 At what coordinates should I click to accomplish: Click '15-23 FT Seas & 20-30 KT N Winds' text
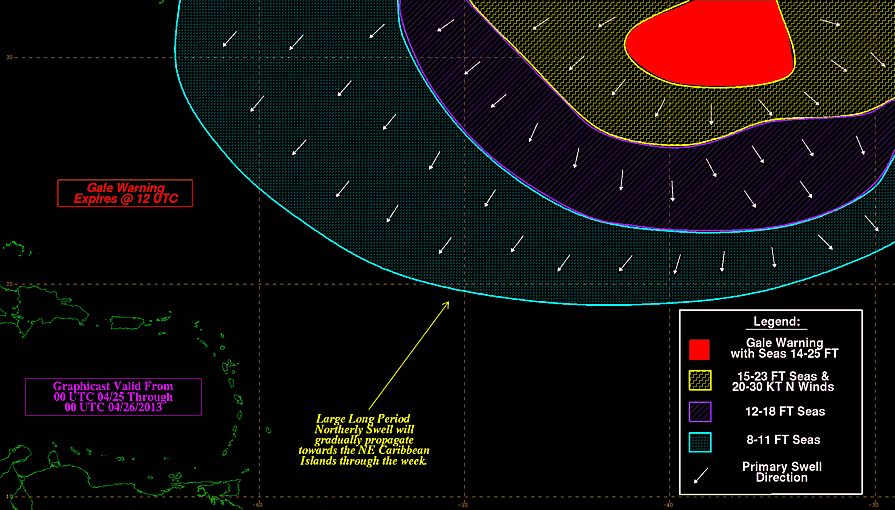point(783,382)
